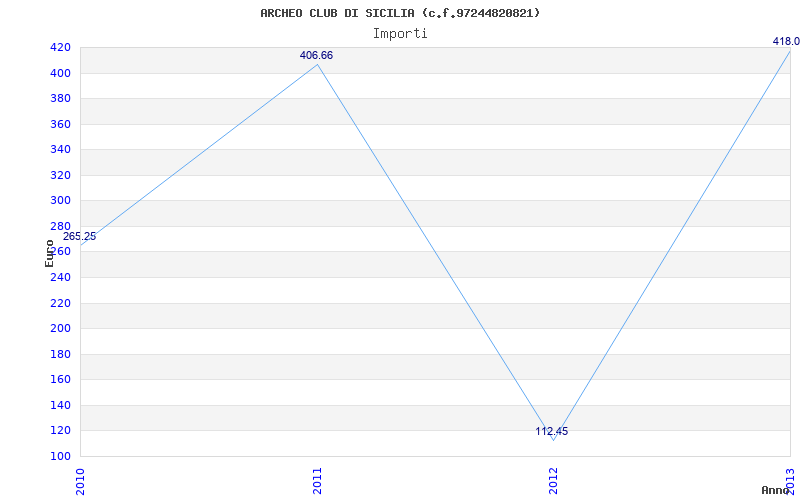The width and height of the screenshot is (800, 500).
Task: Click the 420 y-axis tick label
Action: [x=60, y=48]
